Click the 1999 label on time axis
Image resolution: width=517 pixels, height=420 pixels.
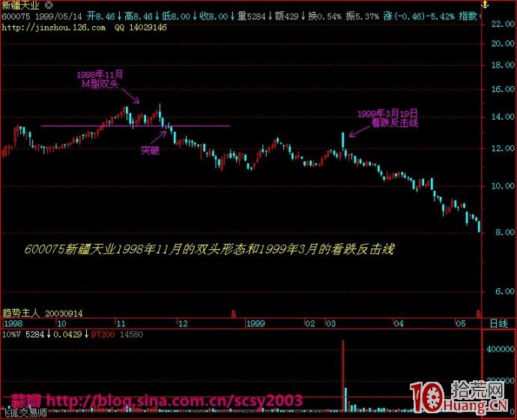[x=256, y=323]
